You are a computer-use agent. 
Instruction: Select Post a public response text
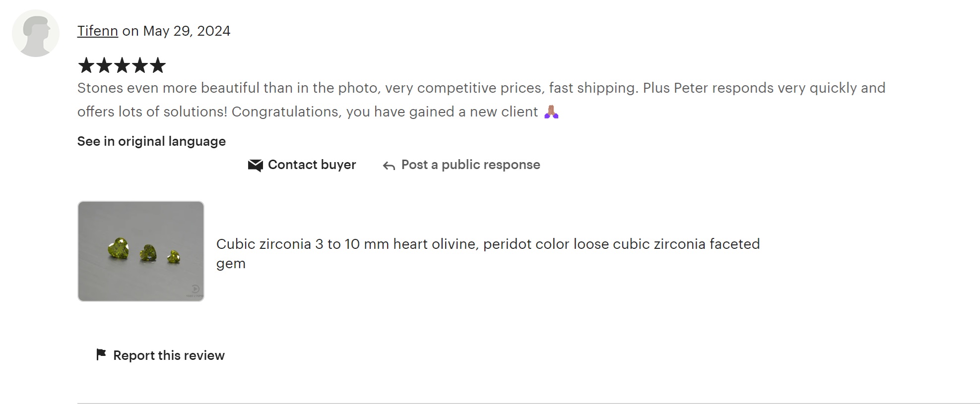click(x=470, y=165)
